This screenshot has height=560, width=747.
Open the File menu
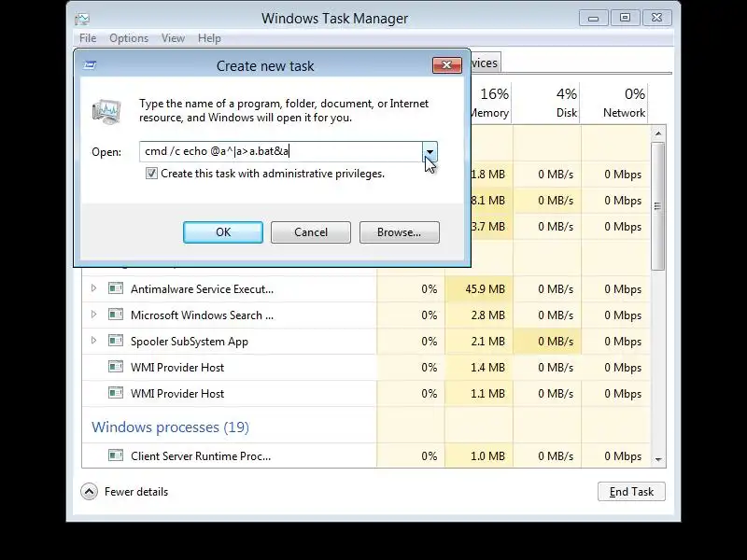(88, 38)
